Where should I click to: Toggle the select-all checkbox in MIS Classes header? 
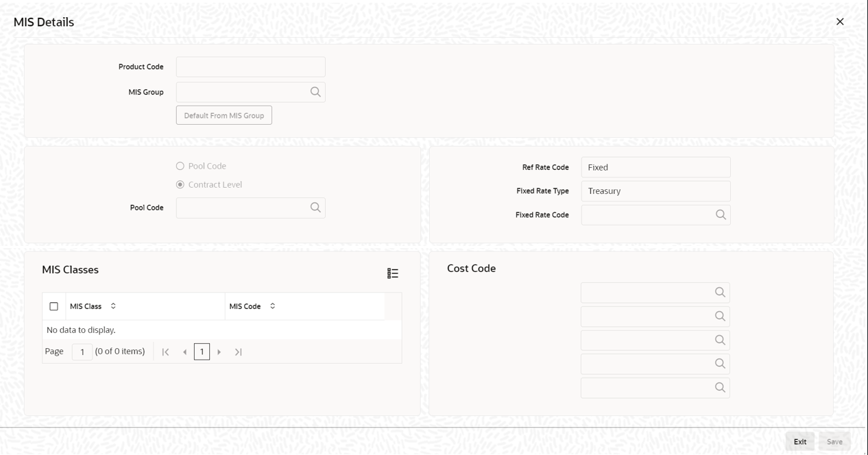(x=54, y=306)
